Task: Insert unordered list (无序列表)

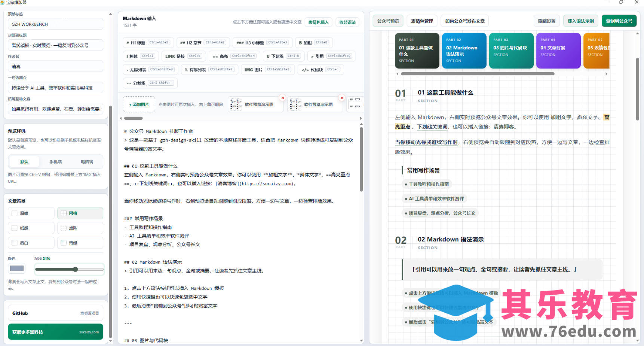Action: [x=150, y=70]
